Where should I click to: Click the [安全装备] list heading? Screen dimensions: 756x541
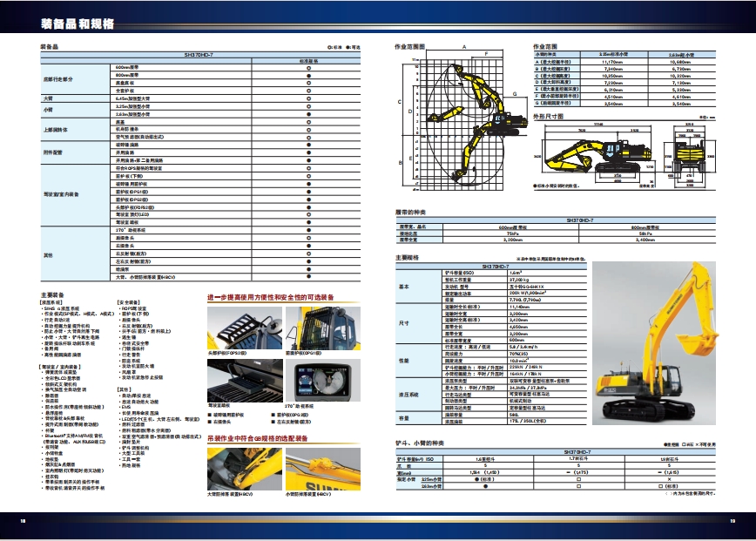pos(129,302)
